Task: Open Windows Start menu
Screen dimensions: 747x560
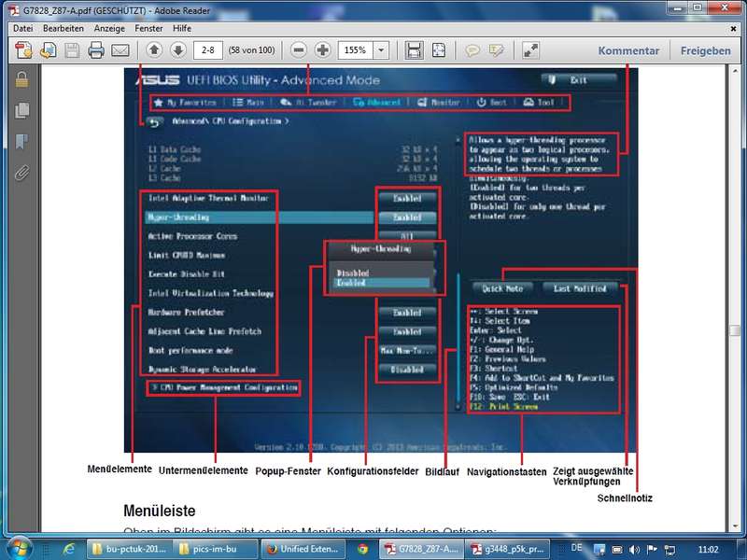Action: click(19, 548)
